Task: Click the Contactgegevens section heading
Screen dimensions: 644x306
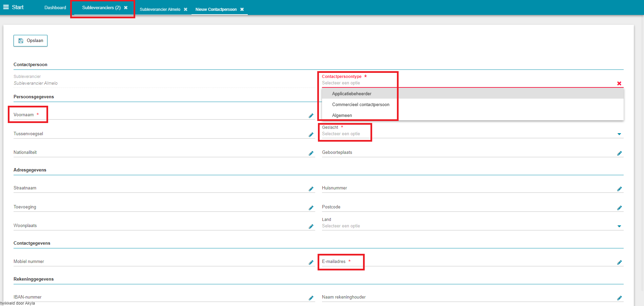Action: click(x=32, y=243)
